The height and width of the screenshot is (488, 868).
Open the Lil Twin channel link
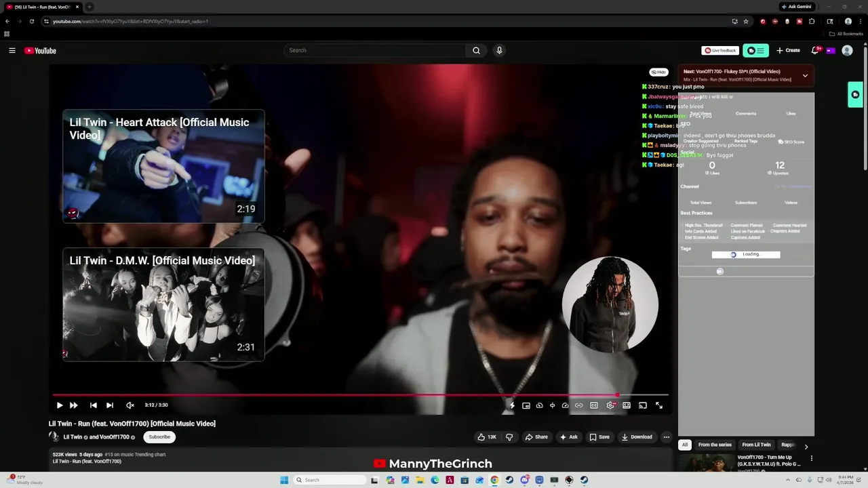(x=73, y=437)
